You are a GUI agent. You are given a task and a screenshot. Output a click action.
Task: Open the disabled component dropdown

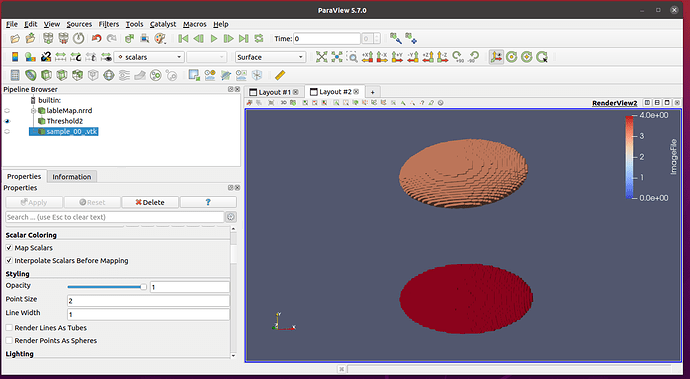[206, 57]
